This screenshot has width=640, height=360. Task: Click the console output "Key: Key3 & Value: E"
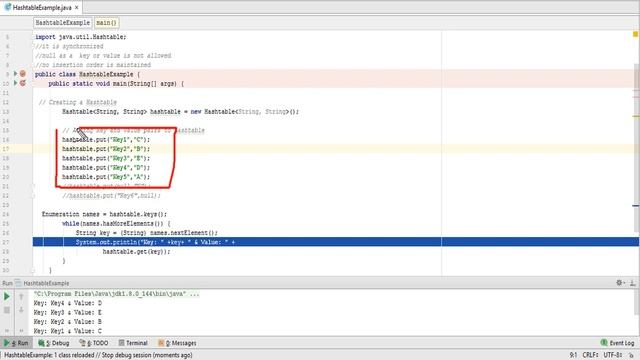pos(68,313)
